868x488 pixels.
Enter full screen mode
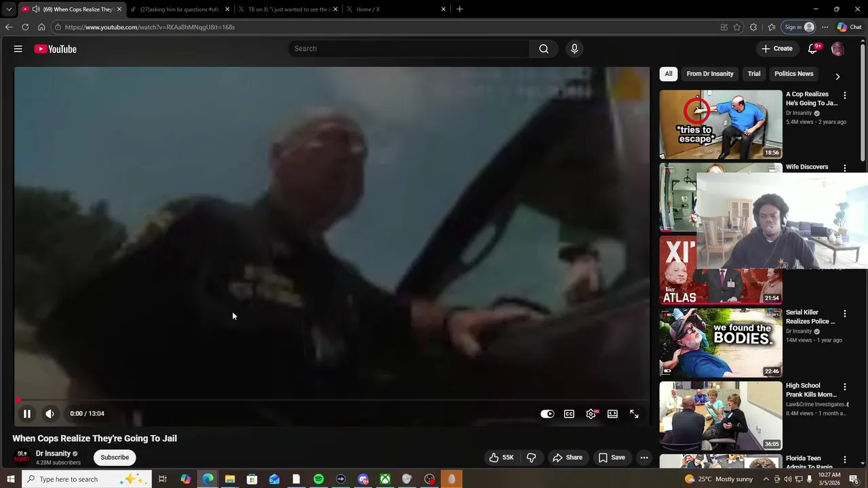(634, 413)
